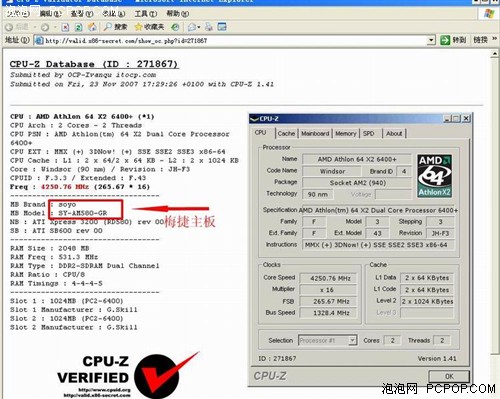This screenshot has height=399, width=500.
Task: Click the OK button in CPU-Z
Action: pos(449,376)
